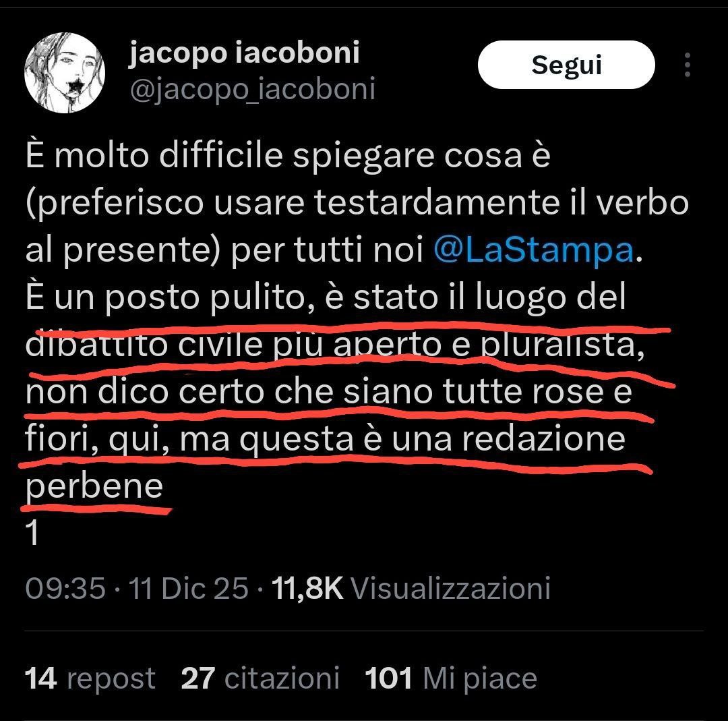The width and height of the screenshot is (728, 721).
Task: Open the three-dot more options menu
Action: (x=688, y=65)
